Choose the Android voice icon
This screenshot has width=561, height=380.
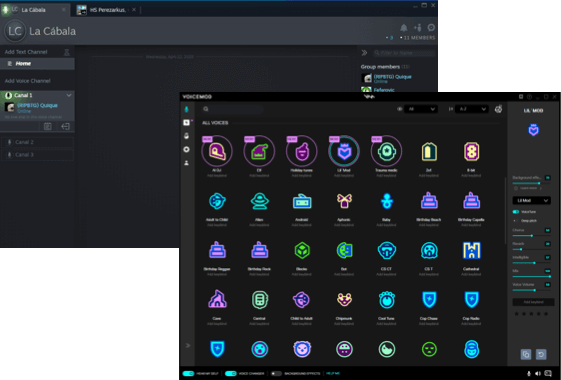coord(302,201)
